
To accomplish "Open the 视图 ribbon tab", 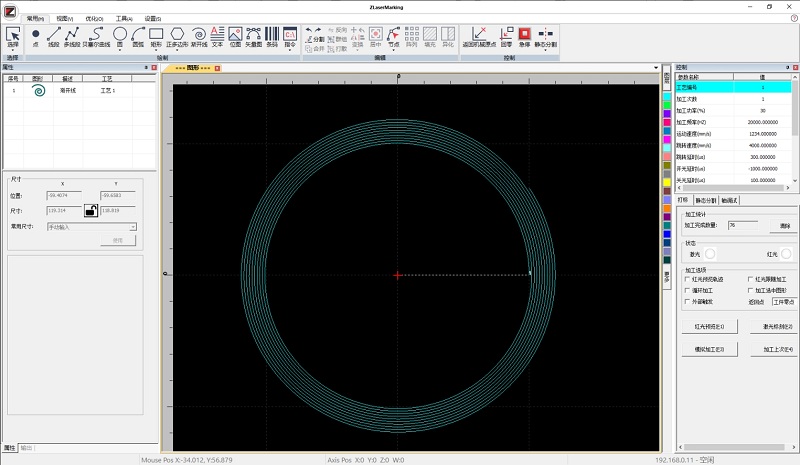I will tap(64, 18).
